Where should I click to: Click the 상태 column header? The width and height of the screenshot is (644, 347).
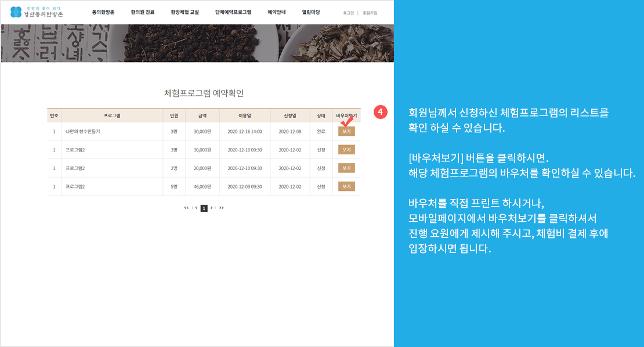[x=321, y=116]
